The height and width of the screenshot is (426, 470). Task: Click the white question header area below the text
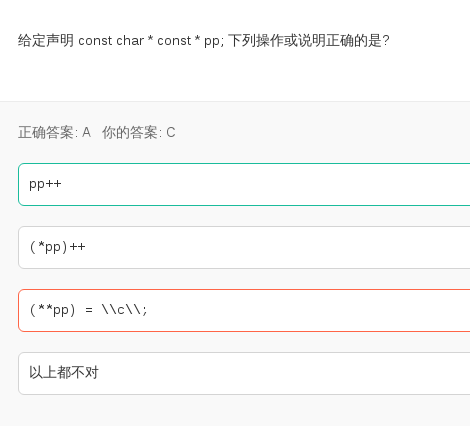point(235,77)
